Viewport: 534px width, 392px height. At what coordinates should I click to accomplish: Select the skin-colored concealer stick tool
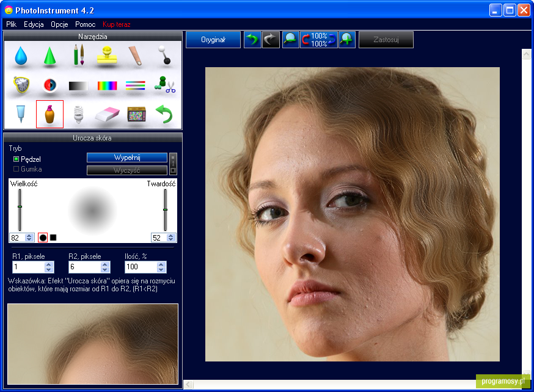(x=136, y=56)
